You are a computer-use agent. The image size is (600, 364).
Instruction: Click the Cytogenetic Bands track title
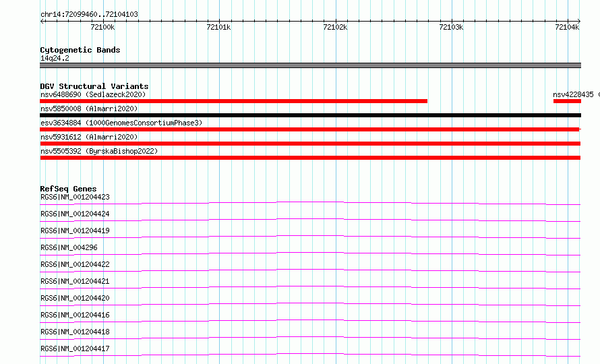pos(80,50)
